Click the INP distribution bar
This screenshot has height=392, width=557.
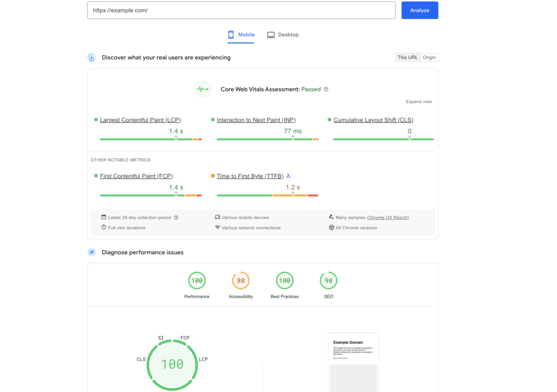(268, 139)
